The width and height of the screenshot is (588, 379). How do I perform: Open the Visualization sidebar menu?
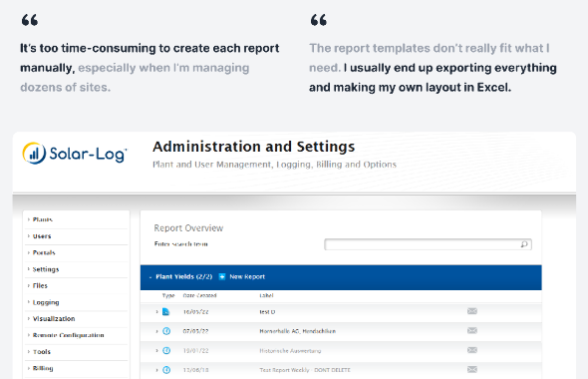[77, 319]
